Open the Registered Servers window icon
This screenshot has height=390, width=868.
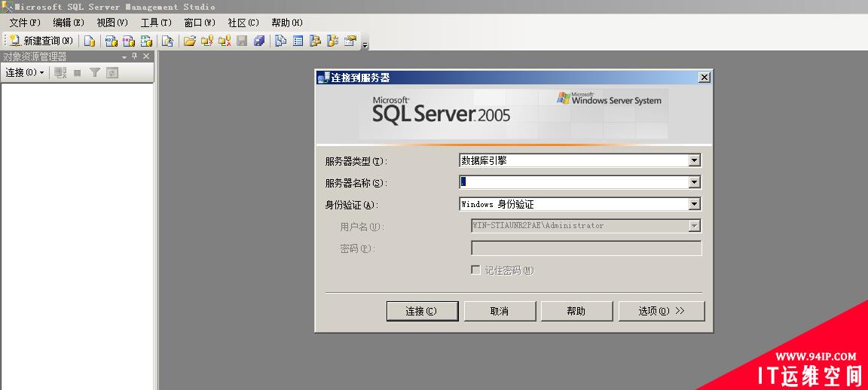(280, 41)
